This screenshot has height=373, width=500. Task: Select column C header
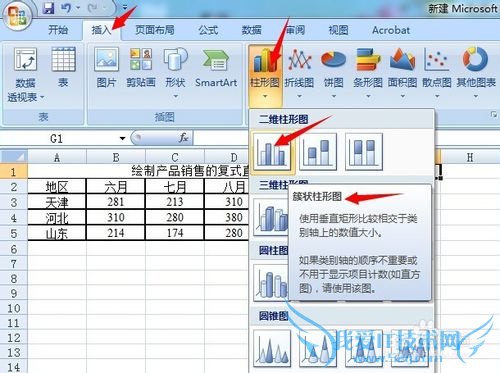[x=175, y=157]
